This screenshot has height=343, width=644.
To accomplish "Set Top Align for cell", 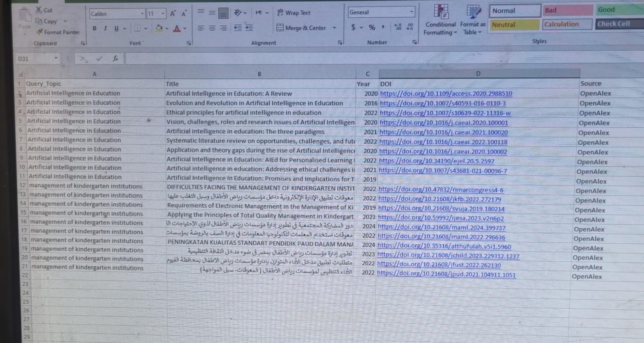I will coord(201,12).
